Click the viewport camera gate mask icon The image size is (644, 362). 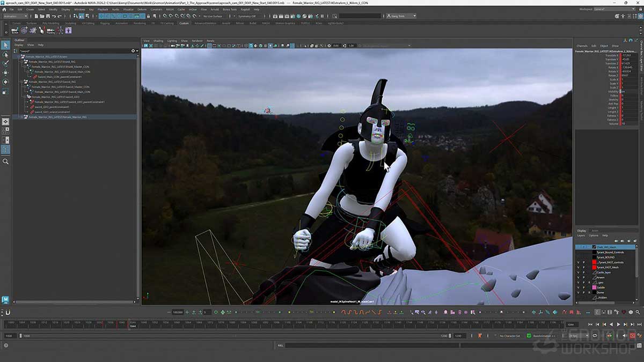pyautogui.click(x=225, y=47)
